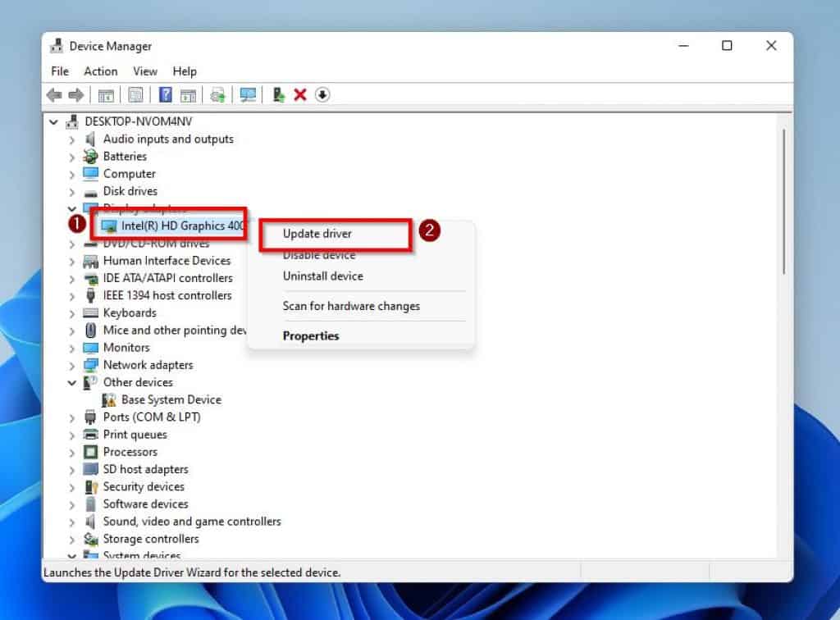Toggle the Show/Hide Console Tree toolbar icon
The width and height of the screenshot is (840, 620).
(x=106, y=95)
